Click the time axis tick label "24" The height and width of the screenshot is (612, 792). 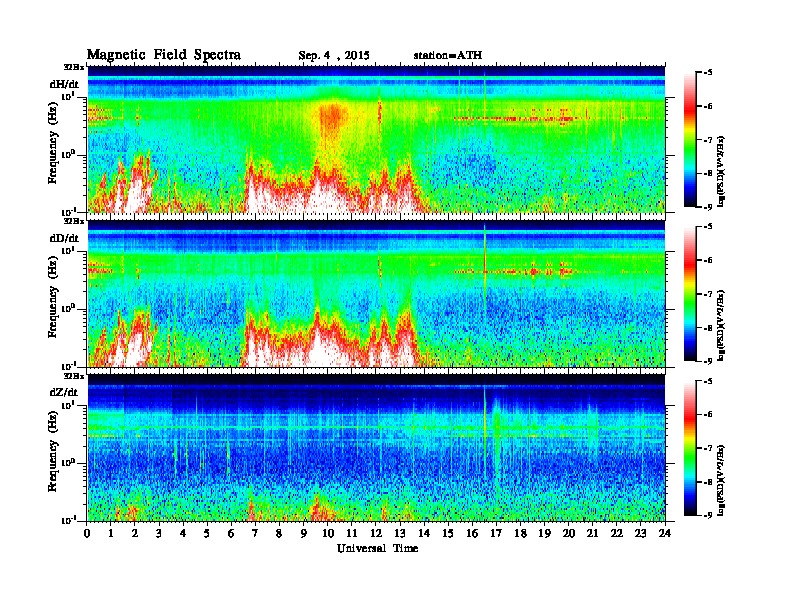665,533
